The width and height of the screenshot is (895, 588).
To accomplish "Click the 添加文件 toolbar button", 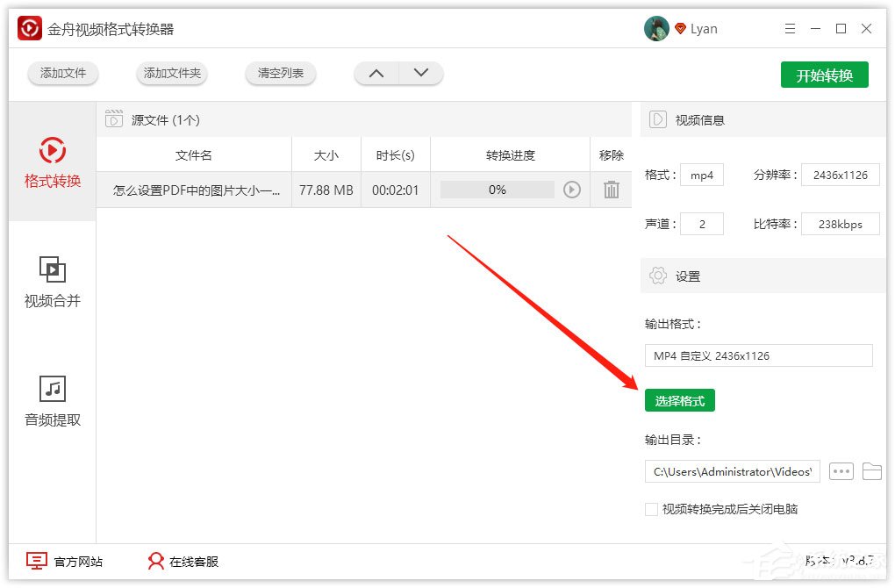I will coord(62,74).
